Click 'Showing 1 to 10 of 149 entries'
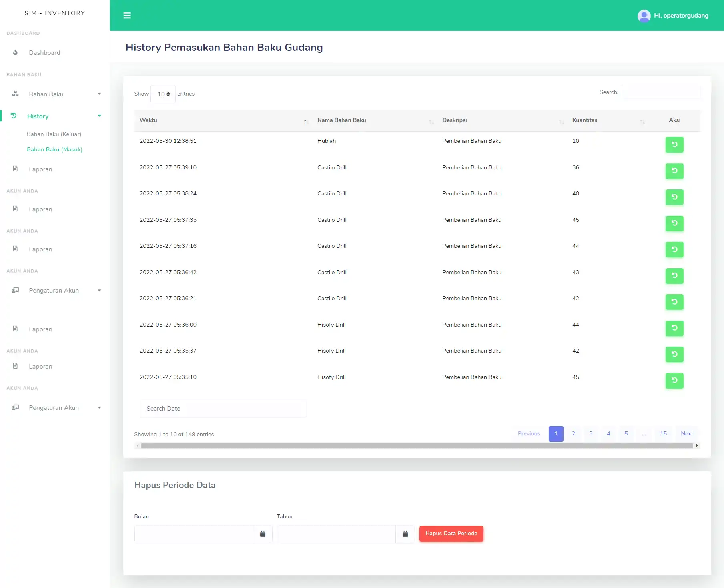724x588 pixels. click(x=174, y=435)
